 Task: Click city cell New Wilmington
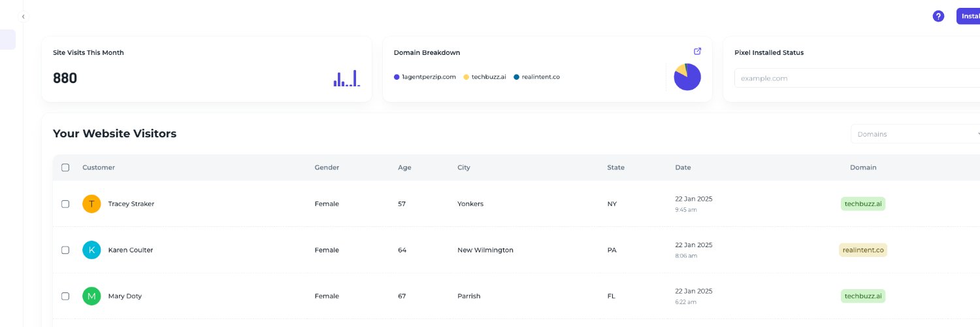(x=485, y=250)
